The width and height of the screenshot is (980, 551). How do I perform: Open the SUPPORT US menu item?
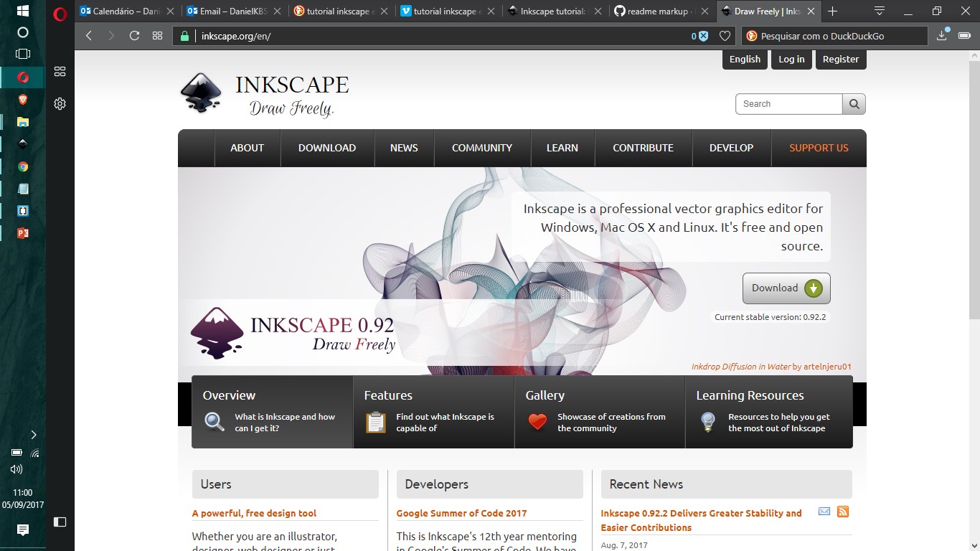[x=819, y=148]
